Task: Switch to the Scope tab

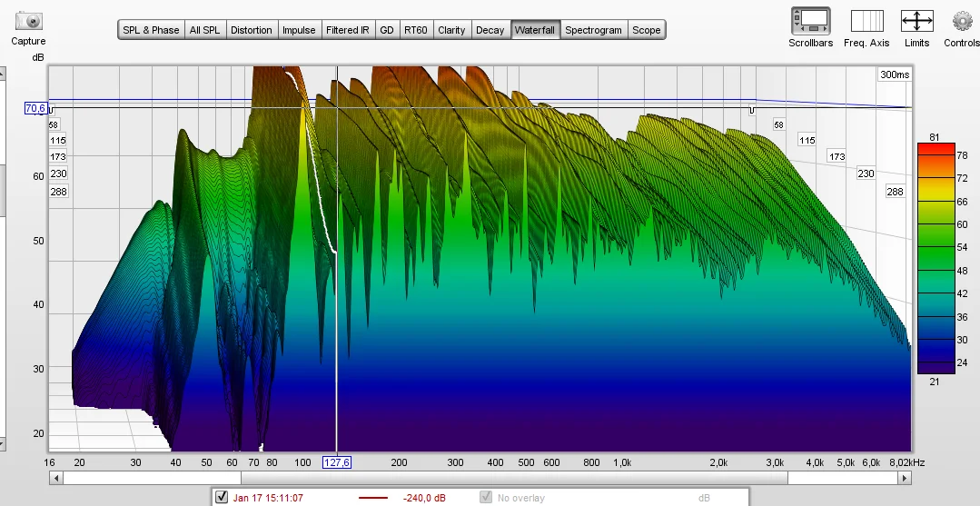Action: tap(647, 30)
